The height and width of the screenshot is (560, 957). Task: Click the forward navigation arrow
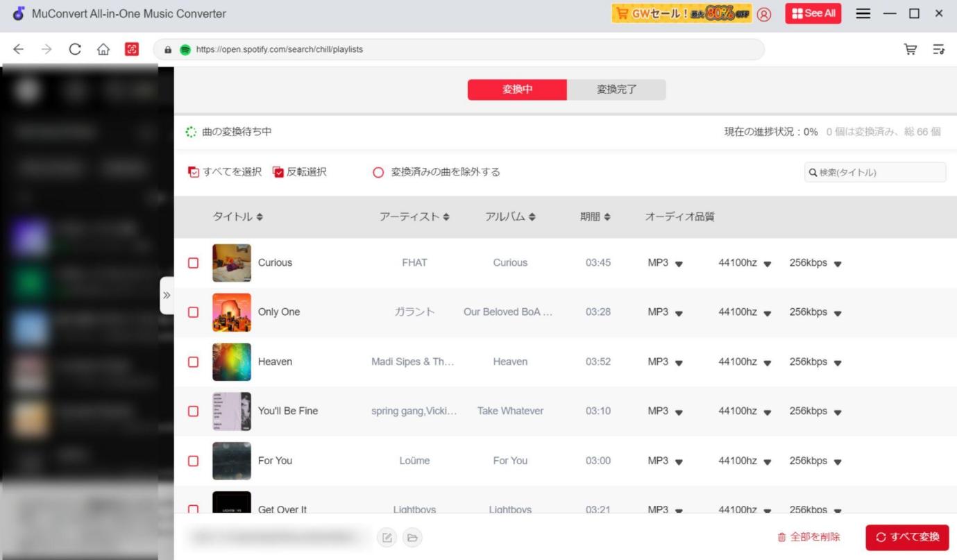point(46,49)
